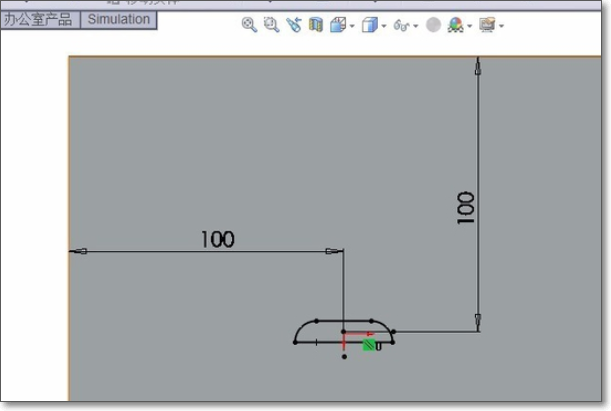Click the Apply Scene colored sphere icon
The height and width of the screenshot is (411, 611).
click(x=456, y=25)
